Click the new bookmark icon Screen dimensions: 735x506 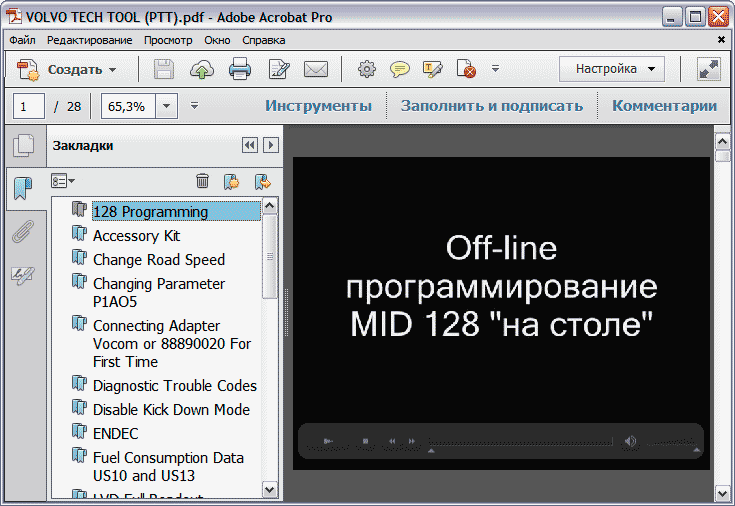click(x=232, y=181)
